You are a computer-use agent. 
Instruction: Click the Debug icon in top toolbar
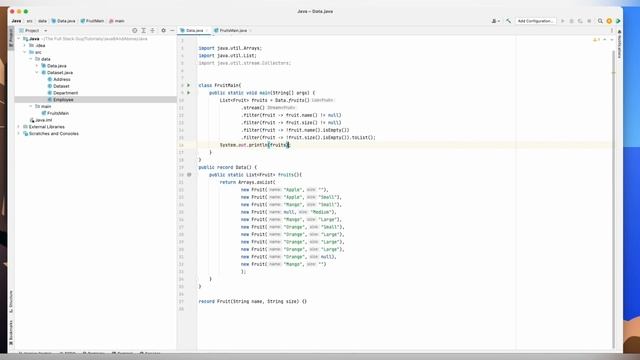click(x=571, y=21)
